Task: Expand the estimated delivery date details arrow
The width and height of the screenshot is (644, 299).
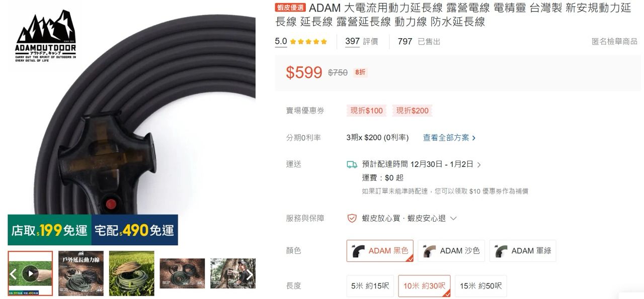Action: point(478,164)
